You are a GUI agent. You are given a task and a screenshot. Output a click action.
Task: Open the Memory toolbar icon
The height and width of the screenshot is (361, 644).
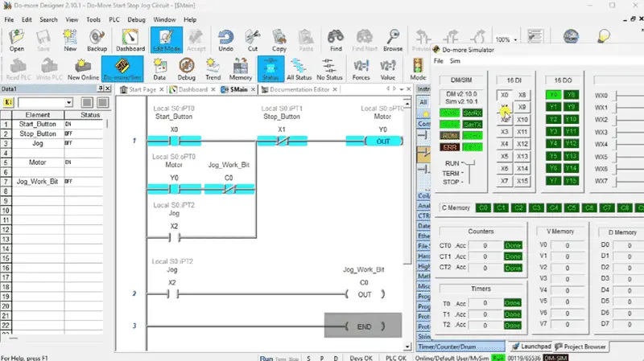(240, 69)
